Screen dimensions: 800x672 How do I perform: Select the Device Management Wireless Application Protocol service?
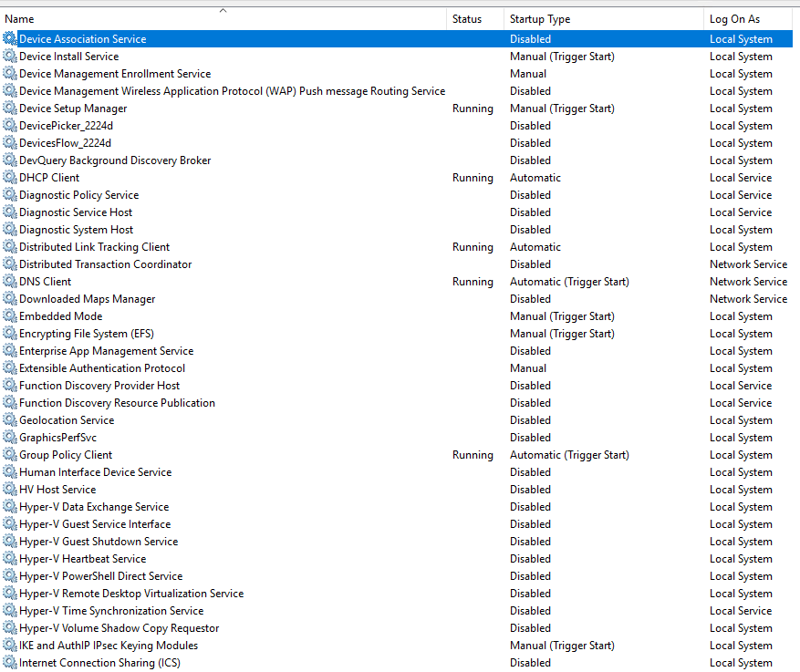tap(232, 91)
